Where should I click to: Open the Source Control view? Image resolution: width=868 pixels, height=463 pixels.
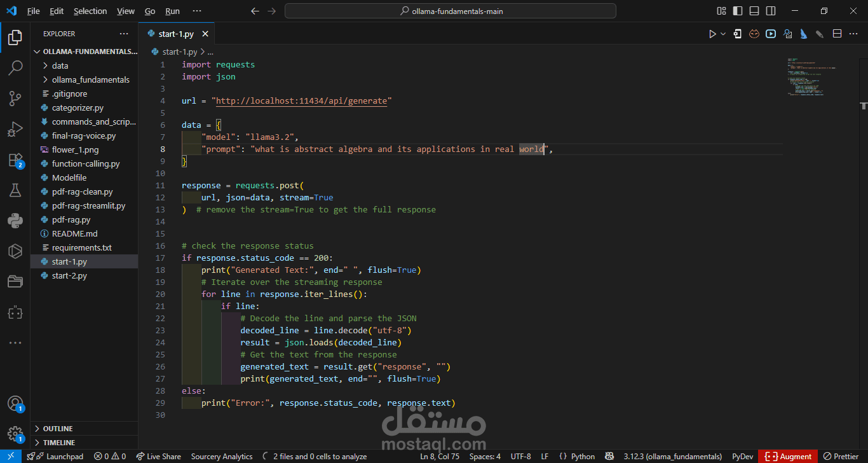click(x=15, y=99)
